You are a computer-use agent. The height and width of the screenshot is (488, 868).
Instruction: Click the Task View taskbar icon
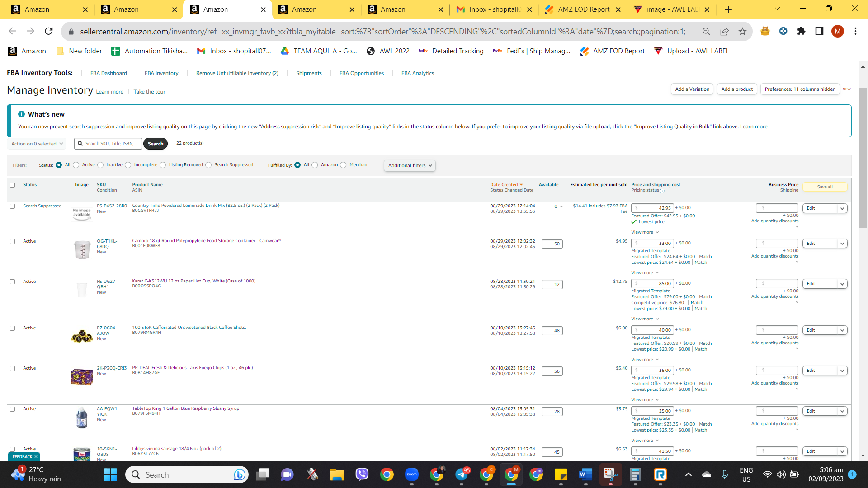coord(262,474)
